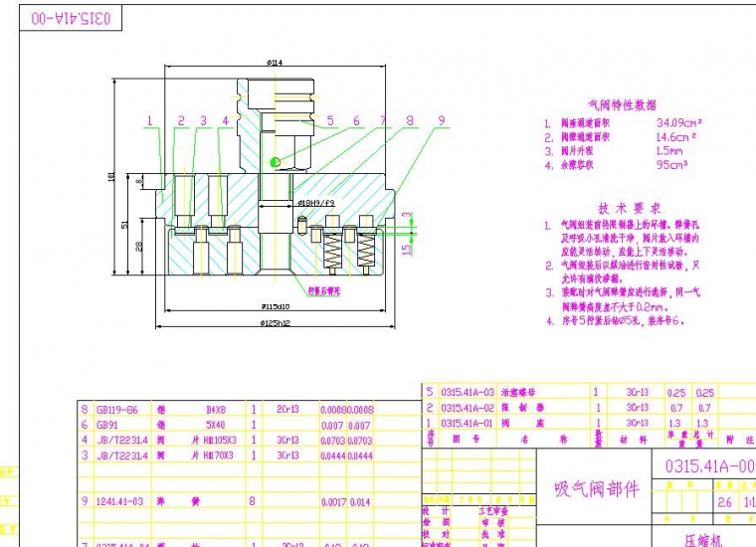756x547 pixels.
Task: Select the 气阀特性数据 heading
Action: click(x=623, y=103)
